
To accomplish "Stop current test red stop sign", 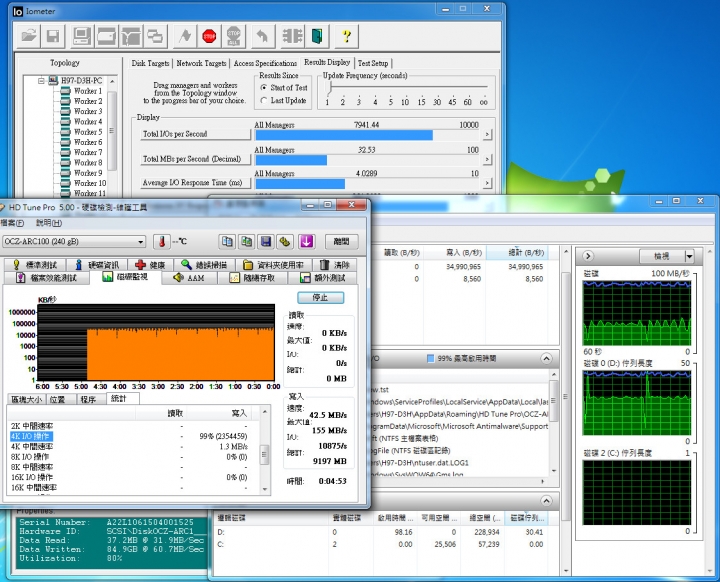I will tap(209, 36).
